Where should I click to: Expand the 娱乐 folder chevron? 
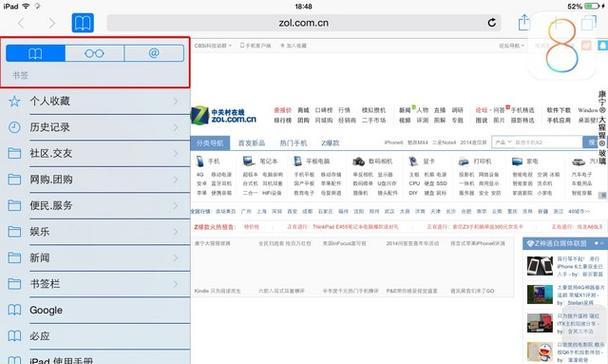(x=176, y=232)
